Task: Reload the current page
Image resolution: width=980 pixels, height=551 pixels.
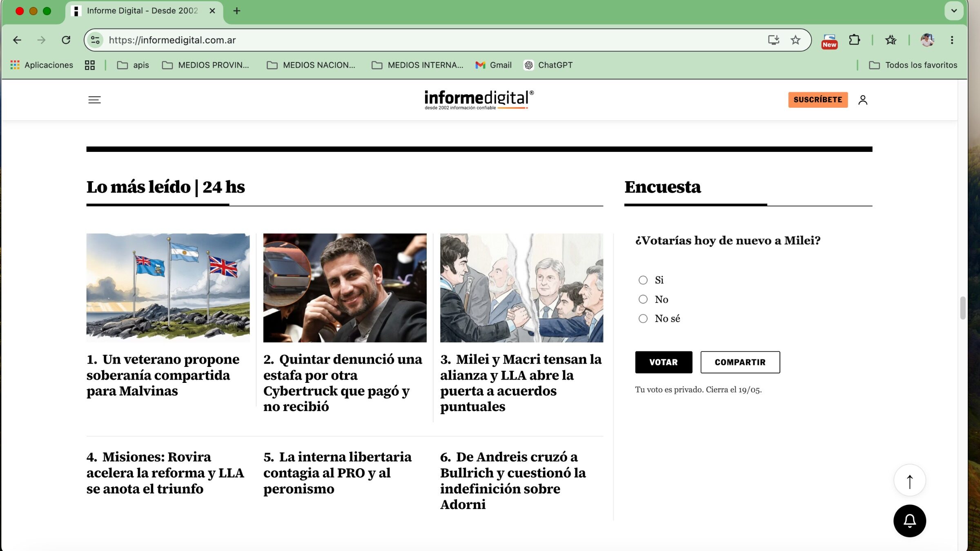Action: pyautogui.click(x=66, y=40)
